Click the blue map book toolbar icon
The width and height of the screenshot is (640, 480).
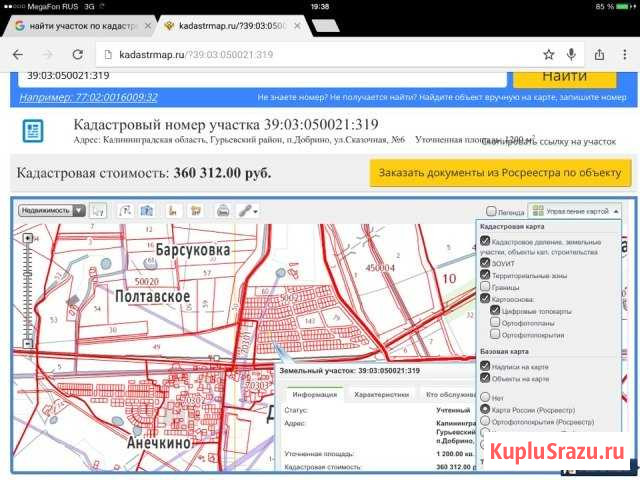(x=147, y=211)
